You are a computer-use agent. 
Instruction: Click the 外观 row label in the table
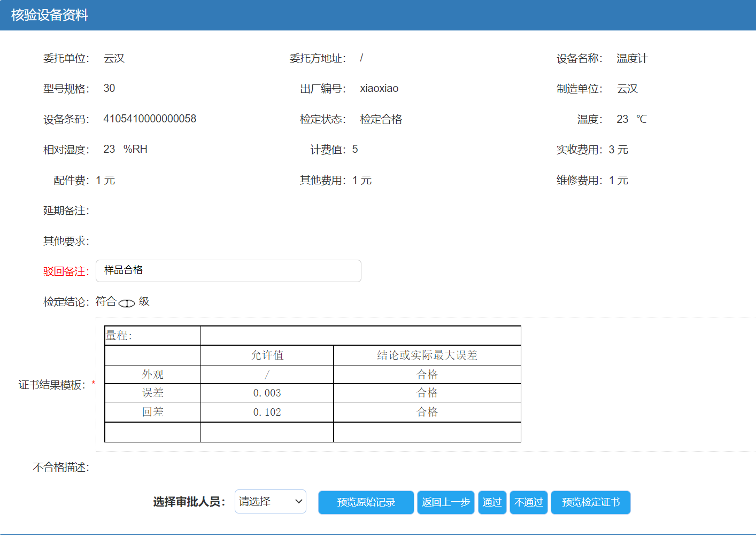152,375
